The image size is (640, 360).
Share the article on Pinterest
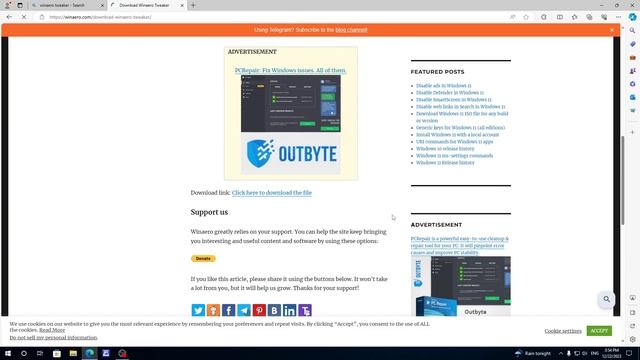(259, 310)
